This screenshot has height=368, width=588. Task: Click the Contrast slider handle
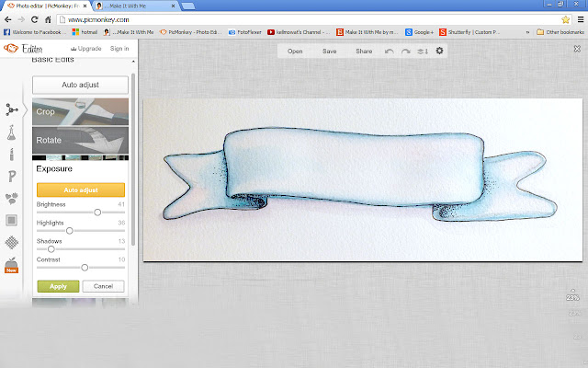pos(85,268)
